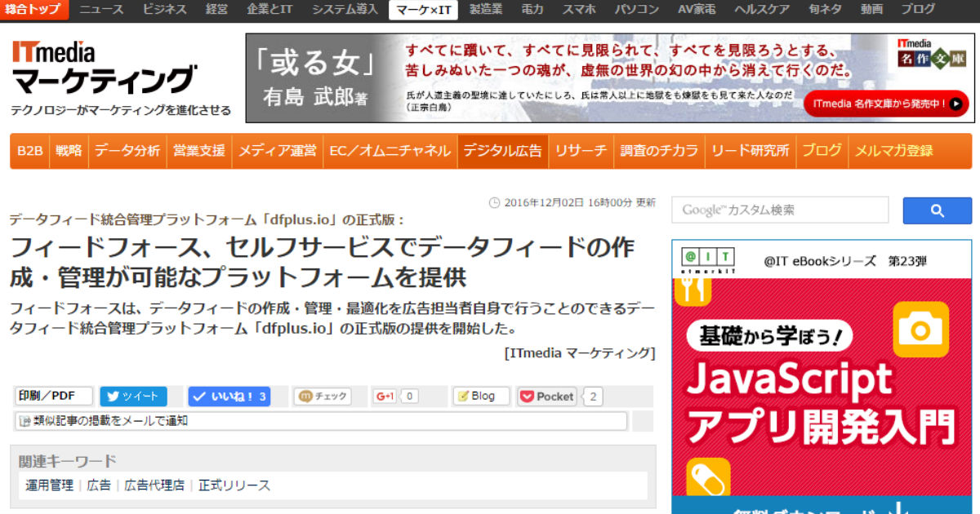This screenshot has height=514, width=980.
Task: Click the Pocket save count bubble
Action: [594, 397]
